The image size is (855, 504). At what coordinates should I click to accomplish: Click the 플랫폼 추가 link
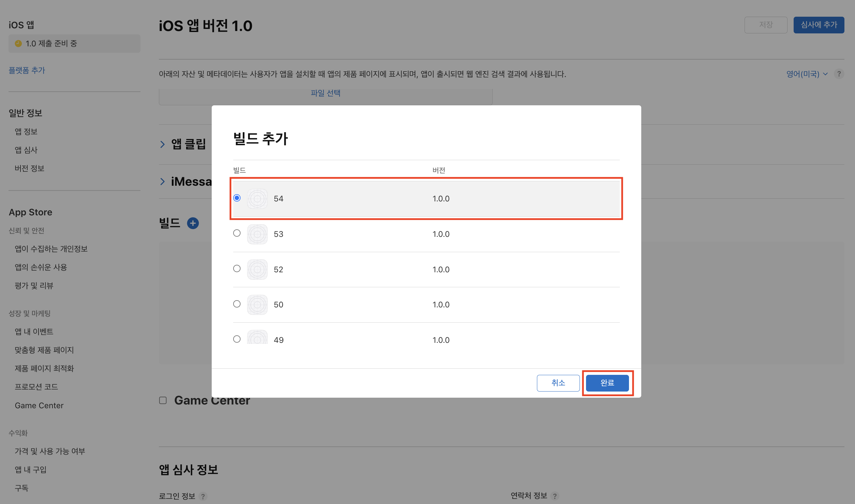[27, 70]
